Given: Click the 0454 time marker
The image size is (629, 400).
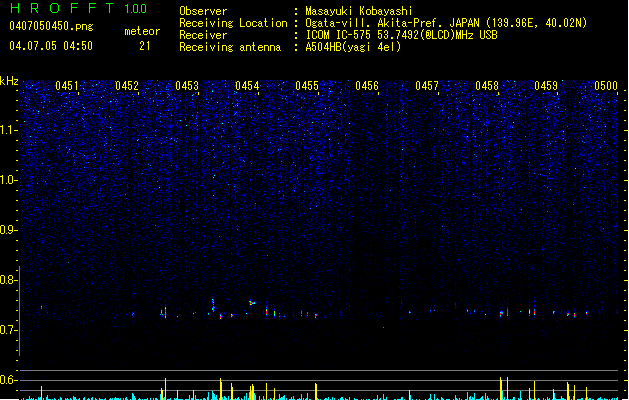Looking at the screenshot, I should [x=247, y=86].
